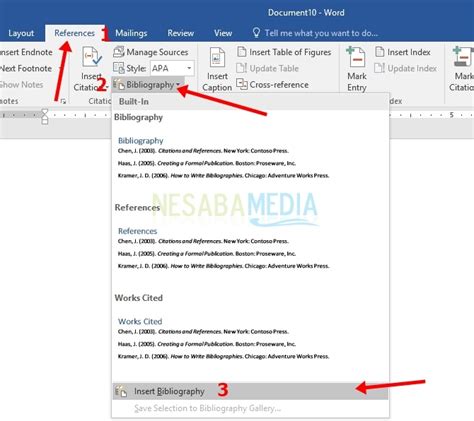Click the Style icon in Citations group
The image size is (474, 421).
[x=119, y=68]
